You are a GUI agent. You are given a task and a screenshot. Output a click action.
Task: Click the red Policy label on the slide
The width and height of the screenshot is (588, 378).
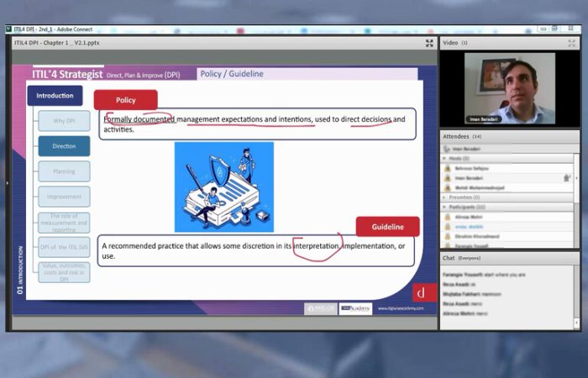pos(126,100)
